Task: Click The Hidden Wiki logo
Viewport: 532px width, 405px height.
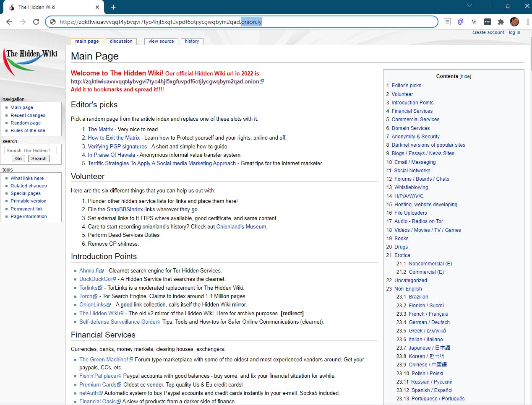Action: pyautogui.click(x=31, y=62)
